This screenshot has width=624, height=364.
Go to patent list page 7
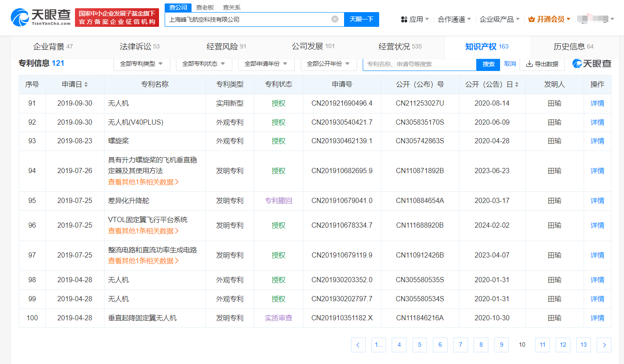pyautogui.click(x=461, y=345)
